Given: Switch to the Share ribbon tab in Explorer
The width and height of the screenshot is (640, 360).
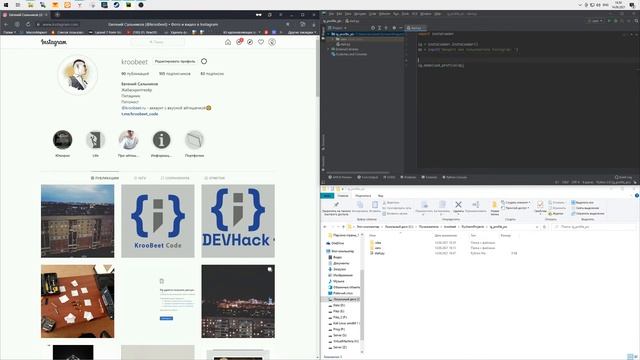Looking at the screenshot, I should click(362, 196).
